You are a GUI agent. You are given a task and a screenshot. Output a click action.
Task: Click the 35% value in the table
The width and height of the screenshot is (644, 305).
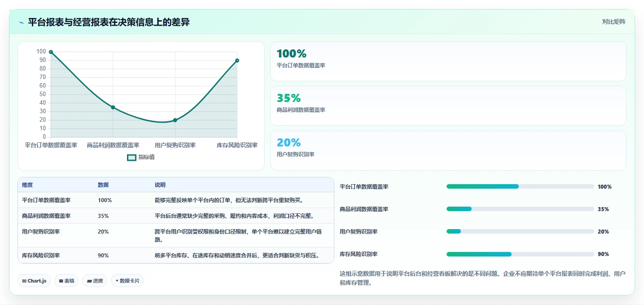103,216
